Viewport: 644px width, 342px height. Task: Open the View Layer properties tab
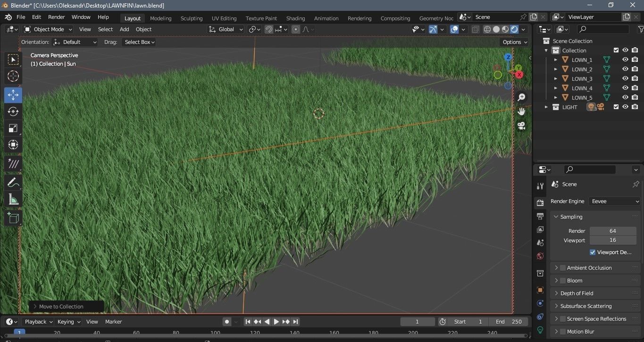coord(540,230)
